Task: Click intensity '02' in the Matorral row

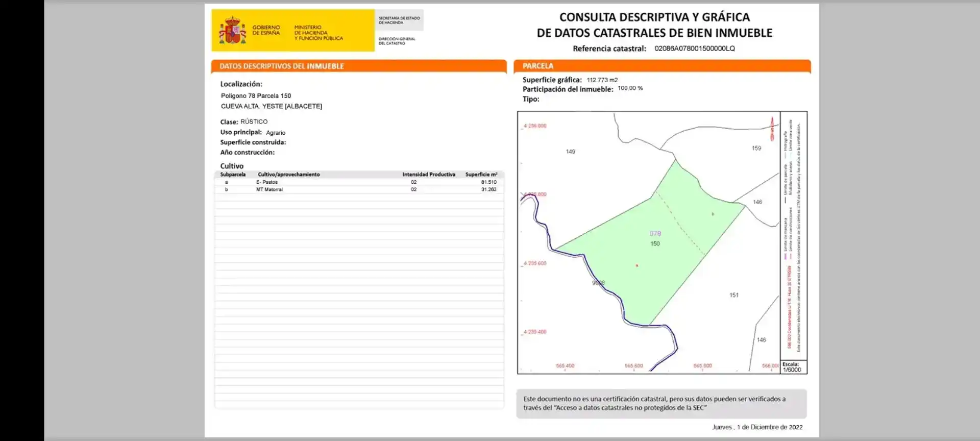Action: coord(414,189)
